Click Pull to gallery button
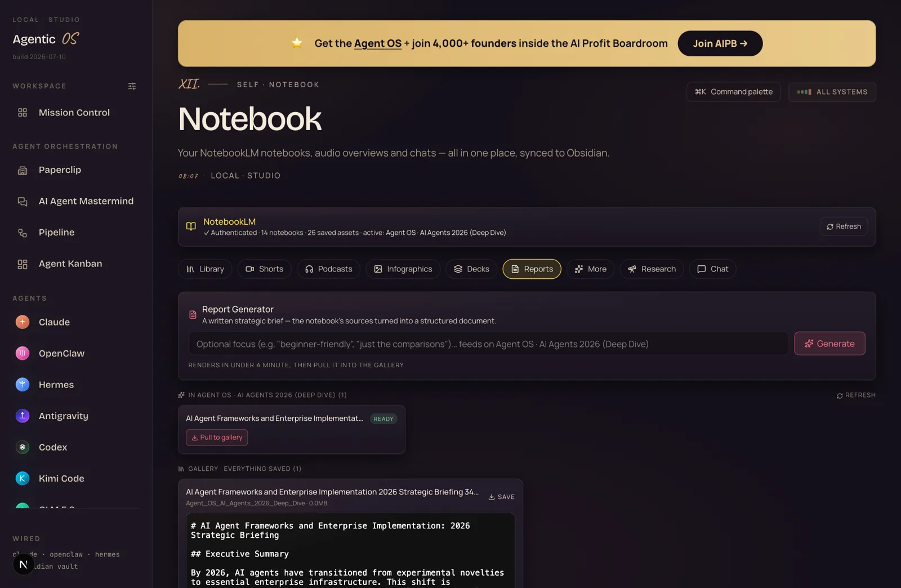The image size is (901, 588). (217, 438)
